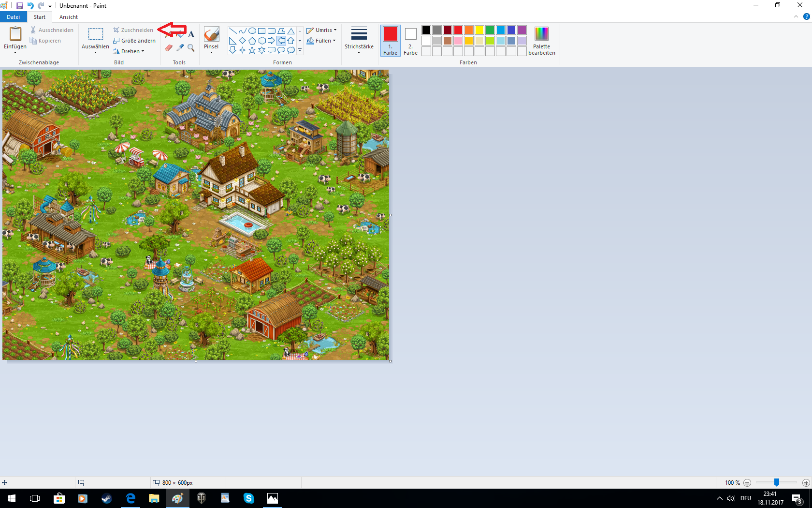This screenshot has height=508, width=812.
Task: Choose the Five-point star shape
Action: click(252, 50)
